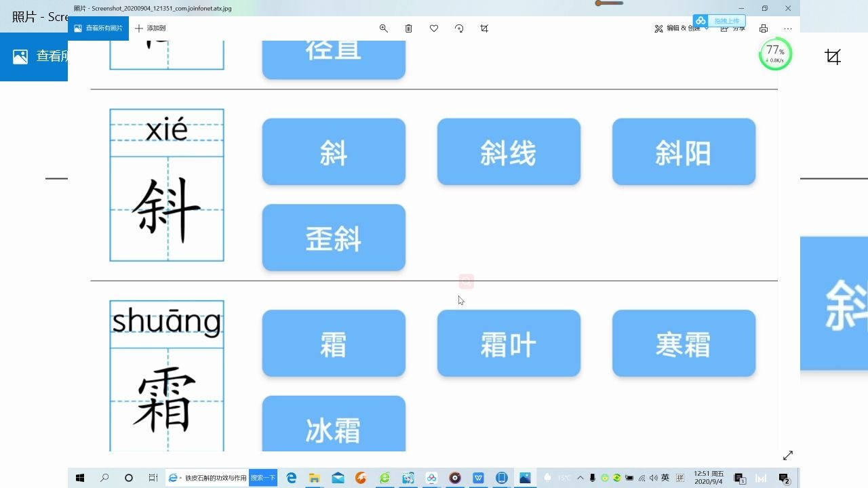
Task: Click the large 霜 character in grid
Action: pos(167,401)
